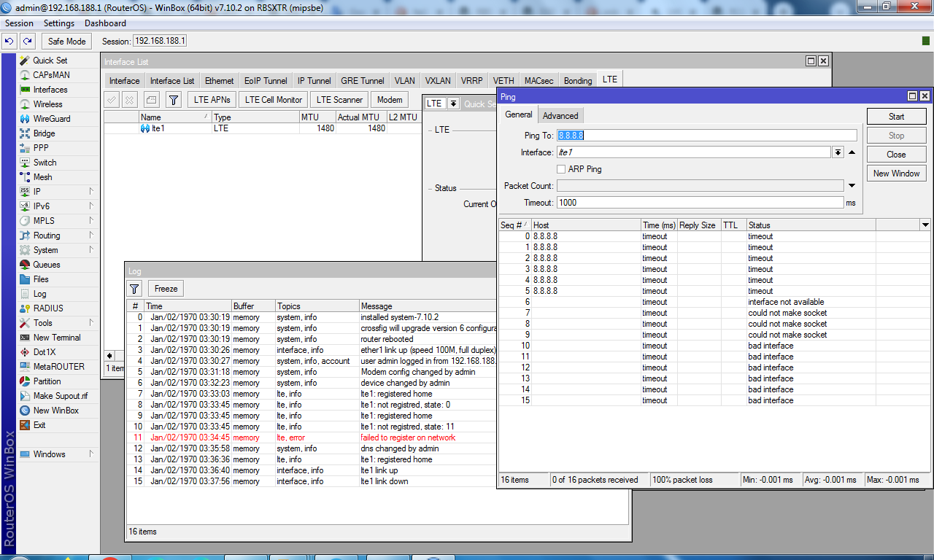The height and width of the screenshot is (560, 934).
Task: Expand the MPLS submenu in the sidebar
Action: point(92,221)
